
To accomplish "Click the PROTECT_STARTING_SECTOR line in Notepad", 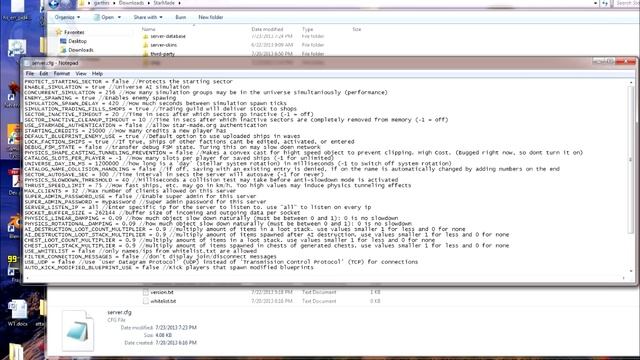I will (128, 82).
